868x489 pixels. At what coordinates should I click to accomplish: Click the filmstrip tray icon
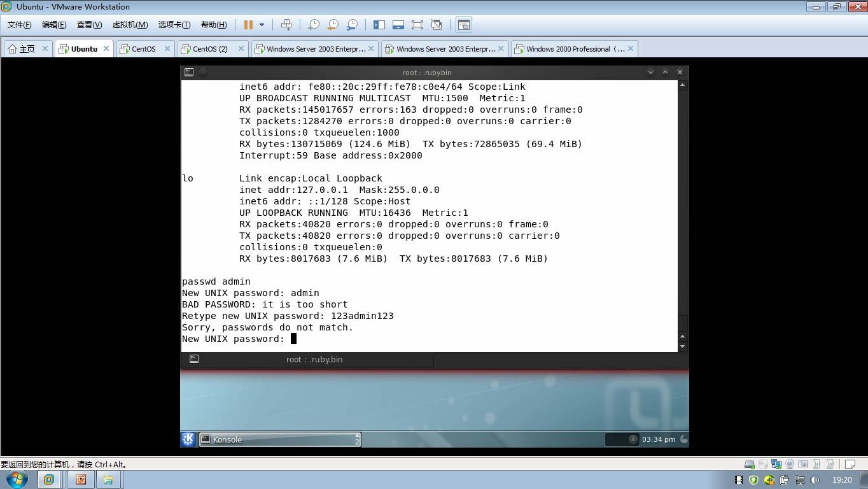pos(739,480)
